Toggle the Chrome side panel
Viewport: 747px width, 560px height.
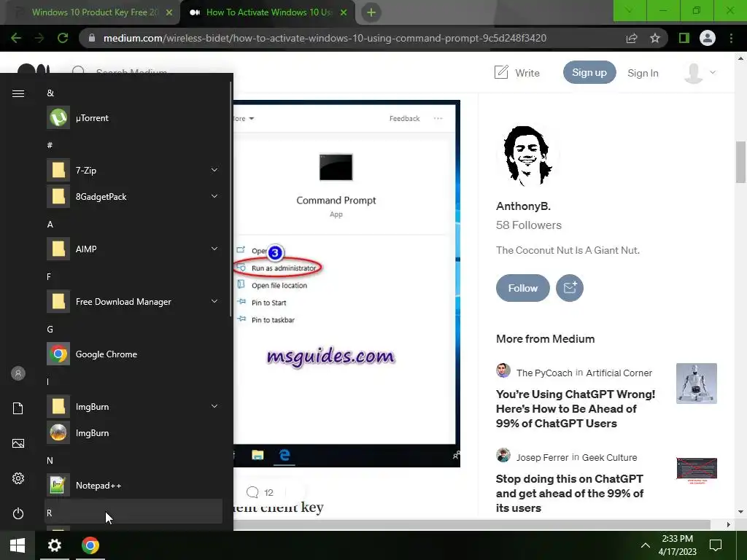pyautogui.click(x=684, y=38)
